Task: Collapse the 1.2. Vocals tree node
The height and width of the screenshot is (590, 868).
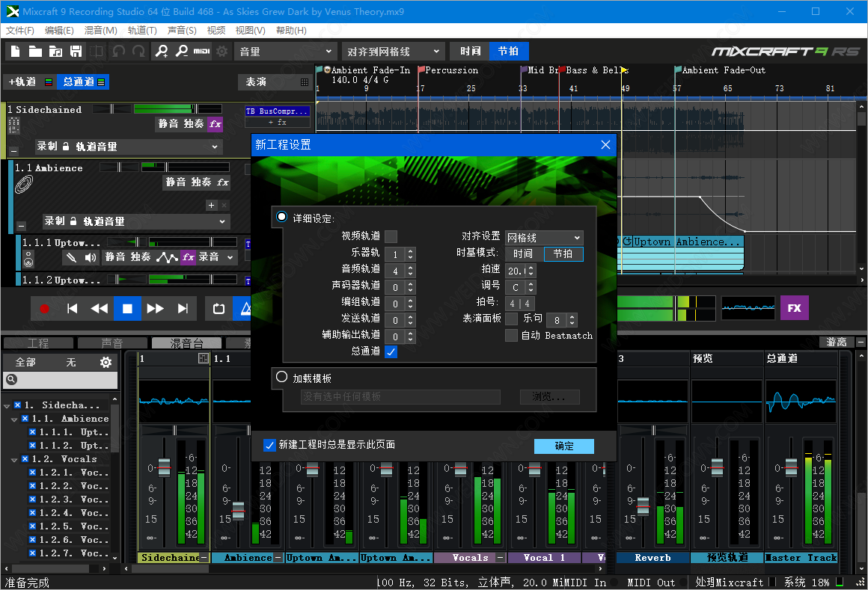Action: click(x=14, y=460)
